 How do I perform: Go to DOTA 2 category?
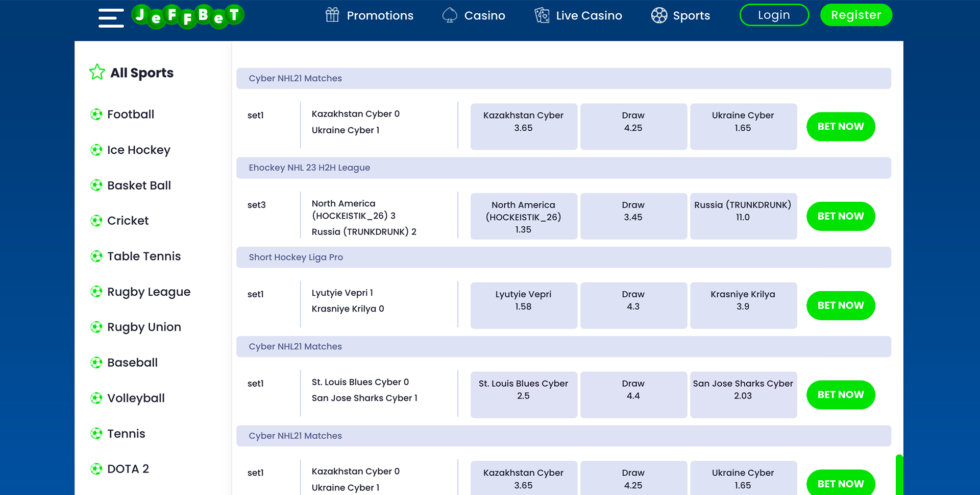[x=128, y=469]
